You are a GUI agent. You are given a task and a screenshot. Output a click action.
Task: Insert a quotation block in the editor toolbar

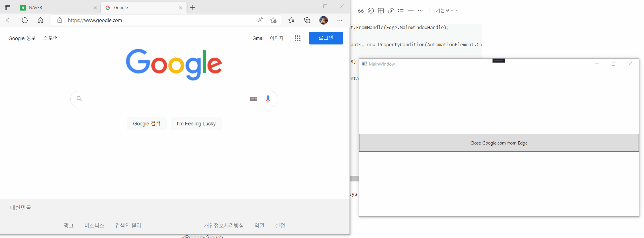361,11
